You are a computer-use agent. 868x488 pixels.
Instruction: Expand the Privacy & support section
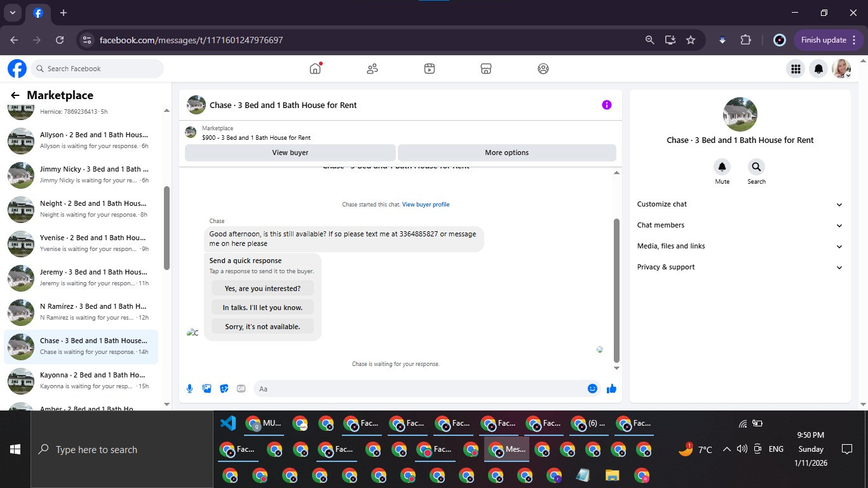pos(740,267)
